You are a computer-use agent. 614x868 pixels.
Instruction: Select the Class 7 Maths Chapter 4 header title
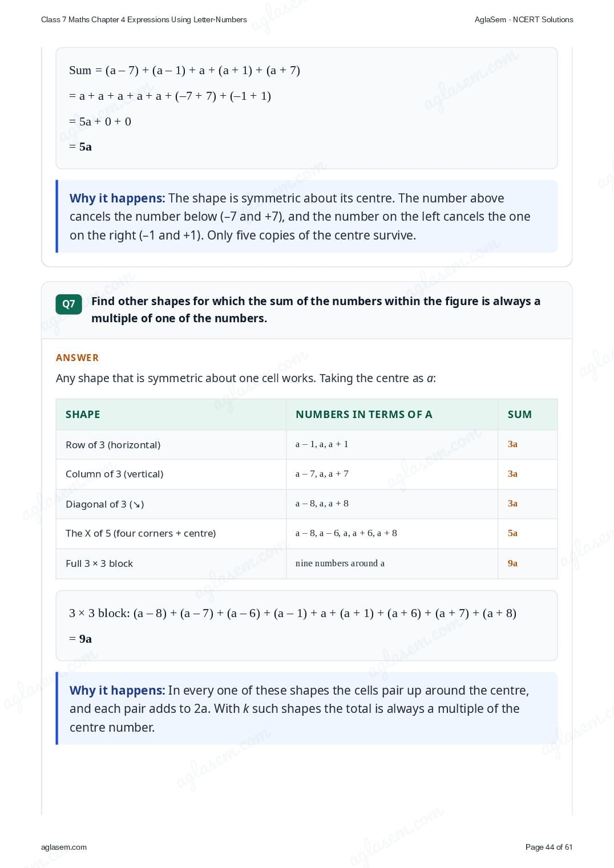(x=144, y=19)
